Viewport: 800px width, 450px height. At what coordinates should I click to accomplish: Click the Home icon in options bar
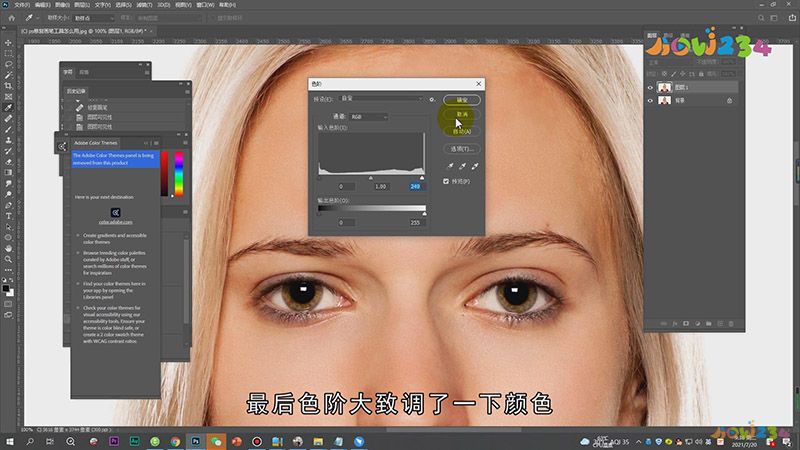[x=12, y=18]
